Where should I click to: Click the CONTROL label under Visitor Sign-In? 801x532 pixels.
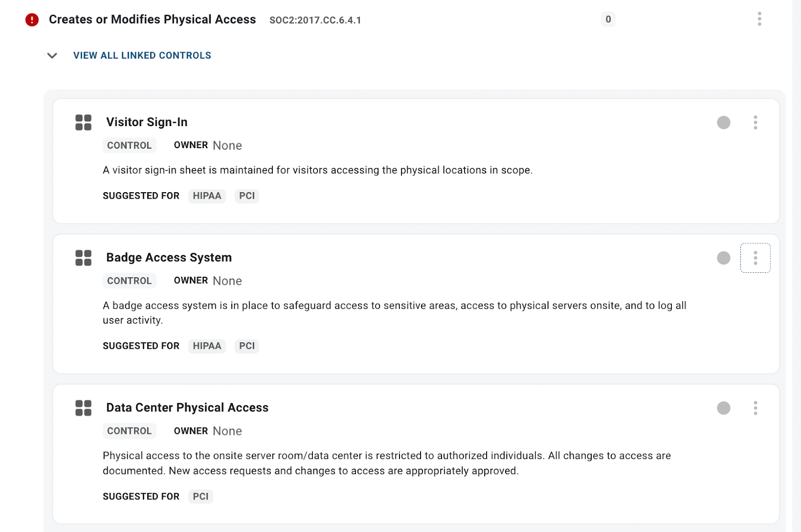[129, 145]
